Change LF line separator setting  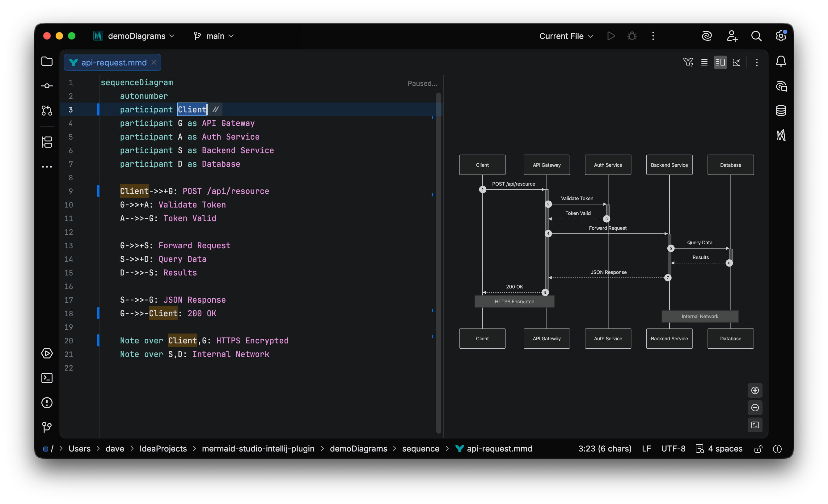[646, 449]
